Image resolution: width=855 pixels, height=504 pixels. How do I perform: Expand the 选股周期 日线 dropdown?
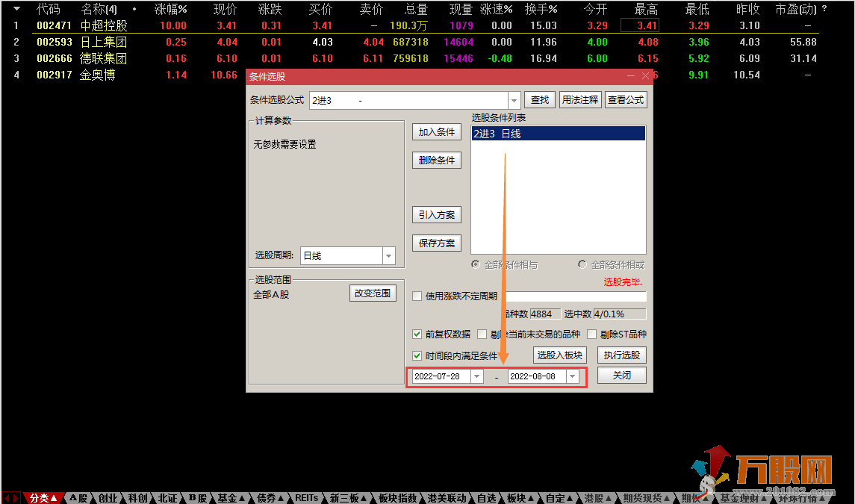pos(388,256)
